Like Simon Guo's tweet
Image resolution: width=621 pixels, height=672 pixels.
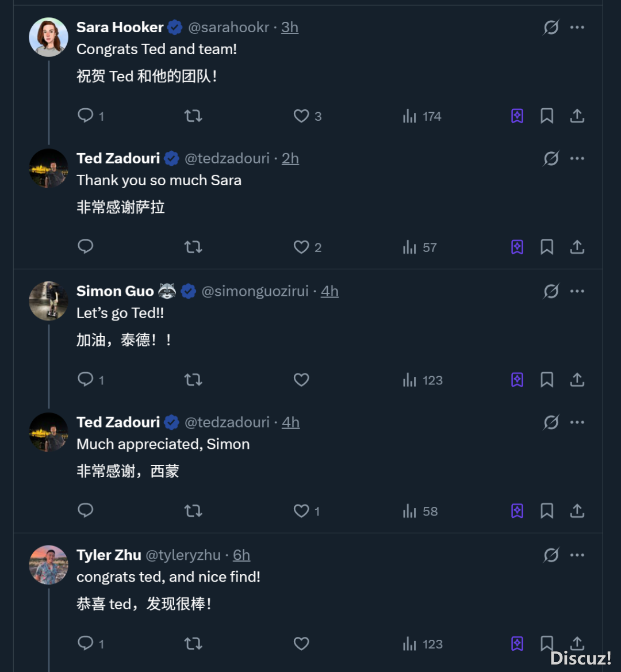click(301, 380)
